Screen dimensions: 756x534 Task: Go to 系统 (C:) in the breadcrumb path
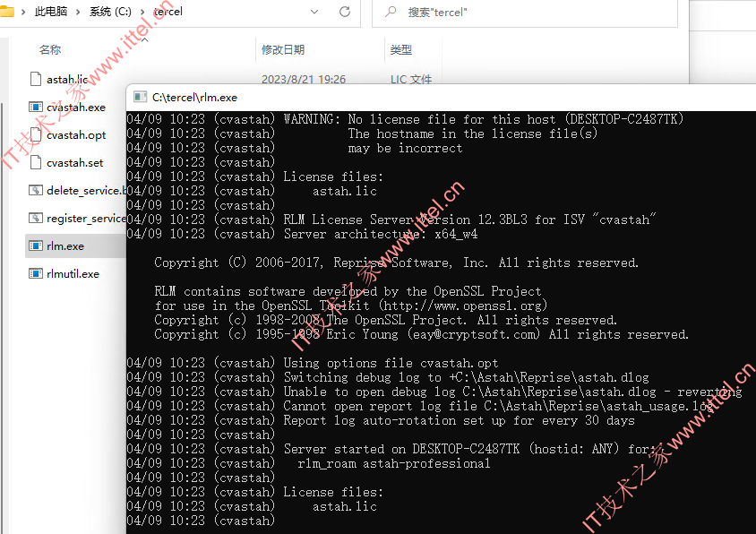click(110, 12)
